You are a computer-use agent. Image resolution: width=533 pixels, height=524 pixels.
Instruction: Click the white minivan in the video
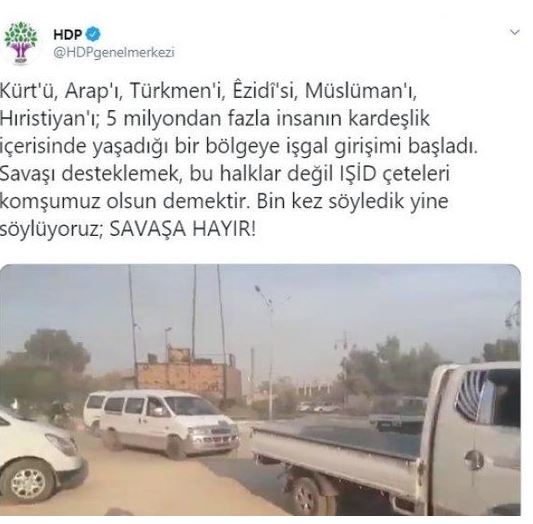click(161, 423)
